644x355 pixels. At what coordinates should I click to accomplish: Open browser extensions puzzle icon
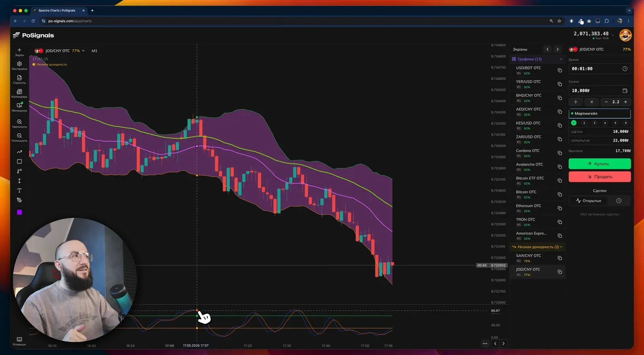tap(607, 21)
